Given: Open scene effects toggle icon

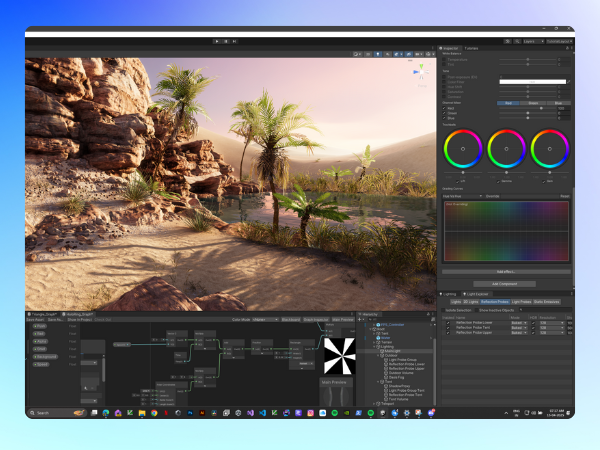Looking at the screenshot, I should (398, 54).
